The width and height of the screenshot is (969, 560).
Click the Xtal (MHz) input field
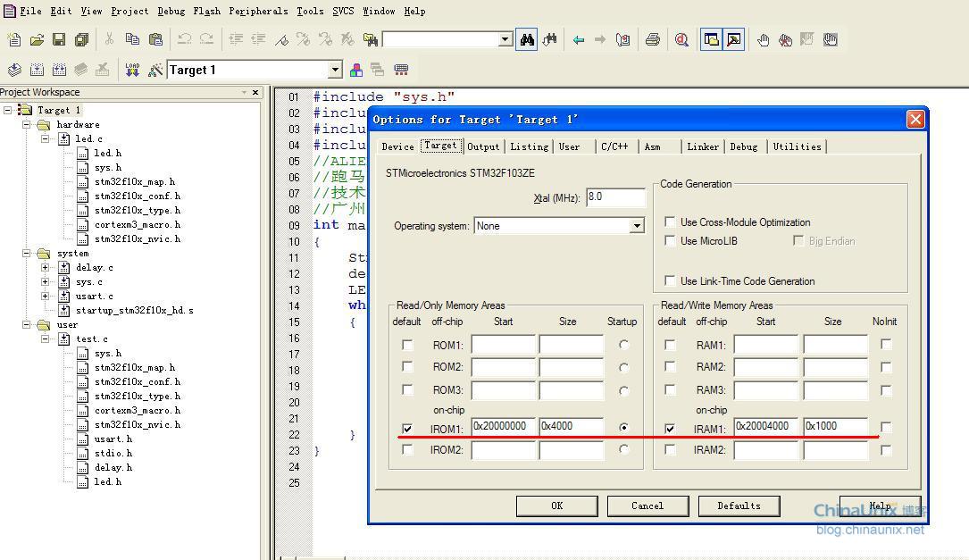click(x=615, y=197)
